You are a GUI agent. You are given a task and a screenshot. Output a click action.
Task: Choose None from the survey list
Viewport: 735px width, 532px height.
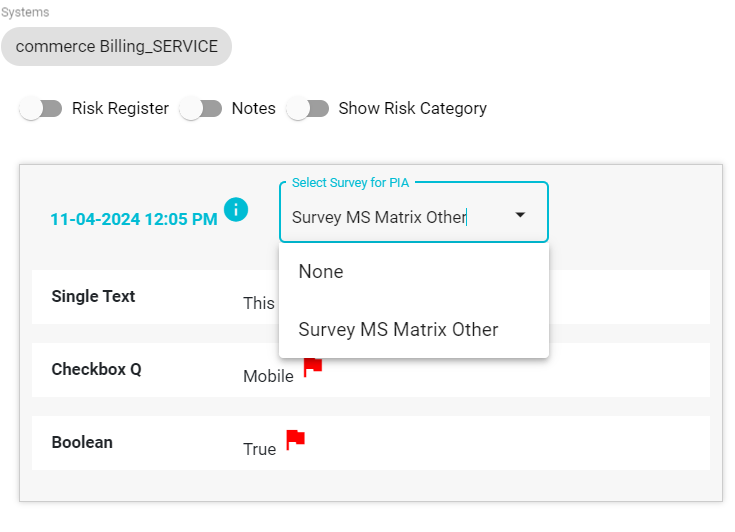[413, 272]
